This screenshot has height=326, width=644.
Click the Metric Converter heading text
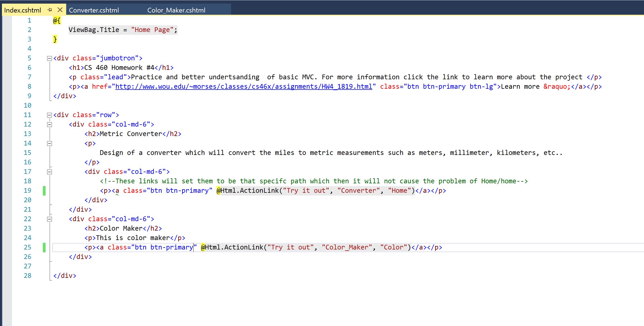coord(131,134)
